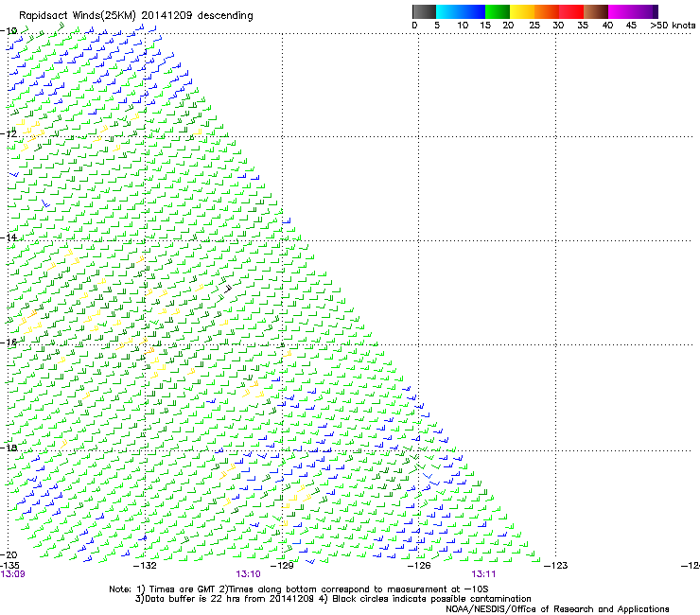Click the red 30-35 knots color swatch

pyautogui.click(x=571, y=11)
